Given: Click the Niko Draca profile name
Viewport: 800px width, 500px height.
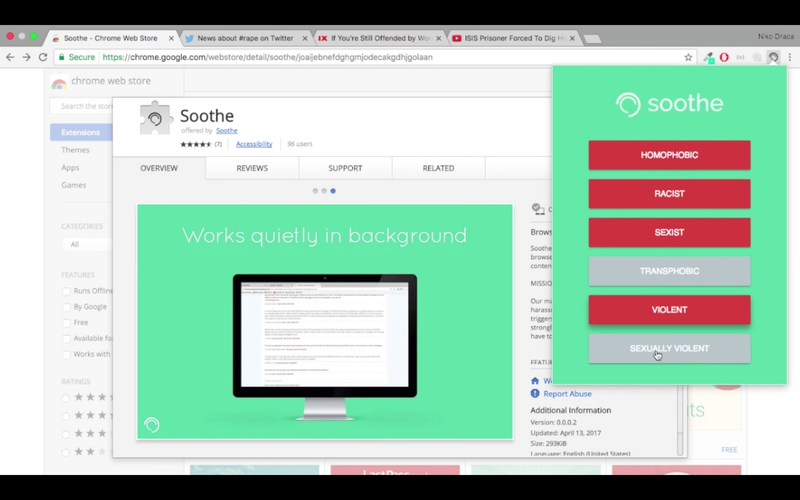Looking at the screenshot, I should [776, 36].
